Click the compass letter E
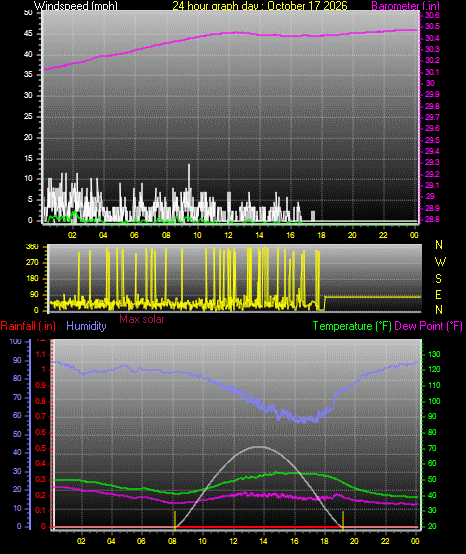Screen dimensions: 466x554 (x=438, y=295)
